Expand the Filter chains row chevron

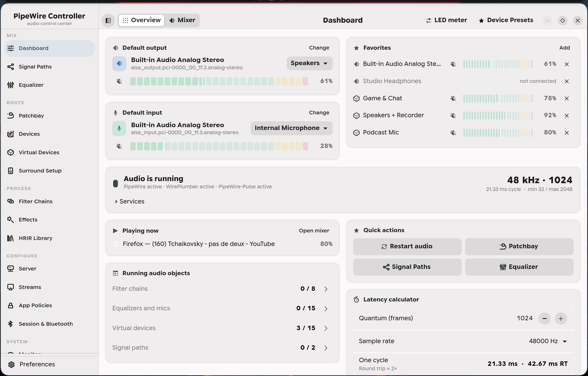(x=326, y=289)
